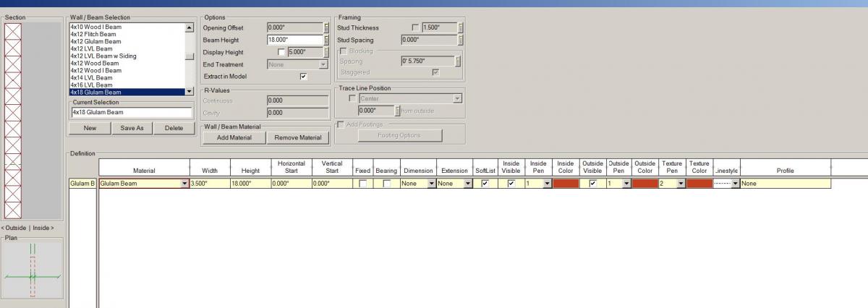Uncheck the SoftList checkbox
The image size is (868, 308).
click(x=485, y=184)
